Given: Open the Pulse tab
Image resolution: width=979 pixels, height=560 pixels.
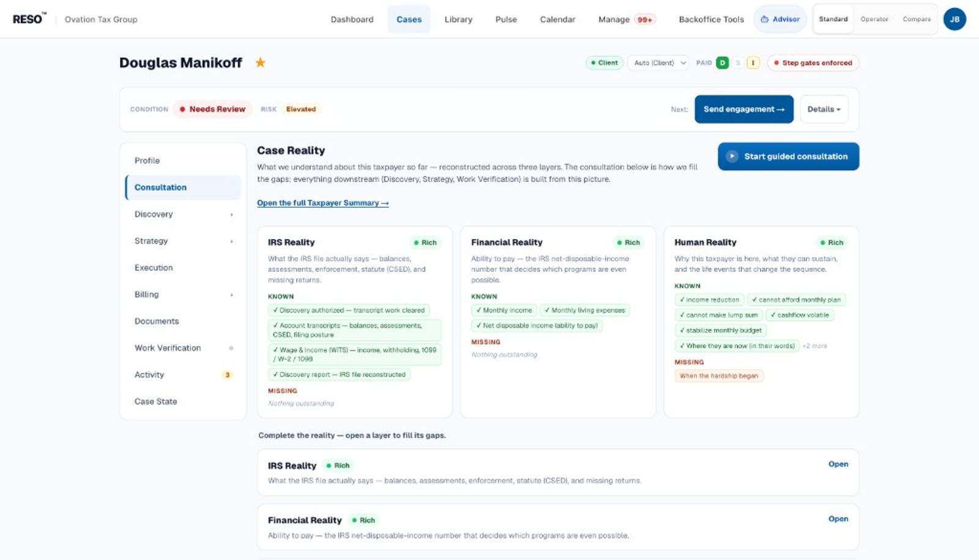Looking at the screenshot, I should pyautogui.click(x=506, y=19).
